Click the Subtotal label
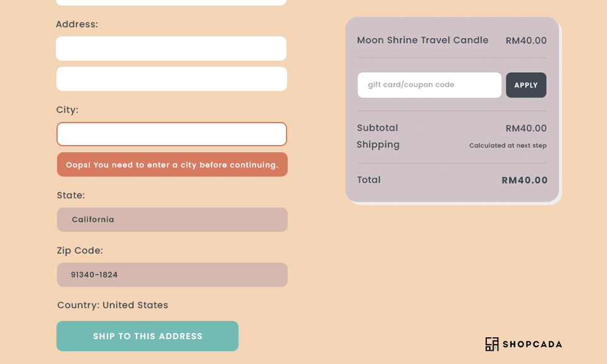This screenshot has width=607, height=364. 378,127
